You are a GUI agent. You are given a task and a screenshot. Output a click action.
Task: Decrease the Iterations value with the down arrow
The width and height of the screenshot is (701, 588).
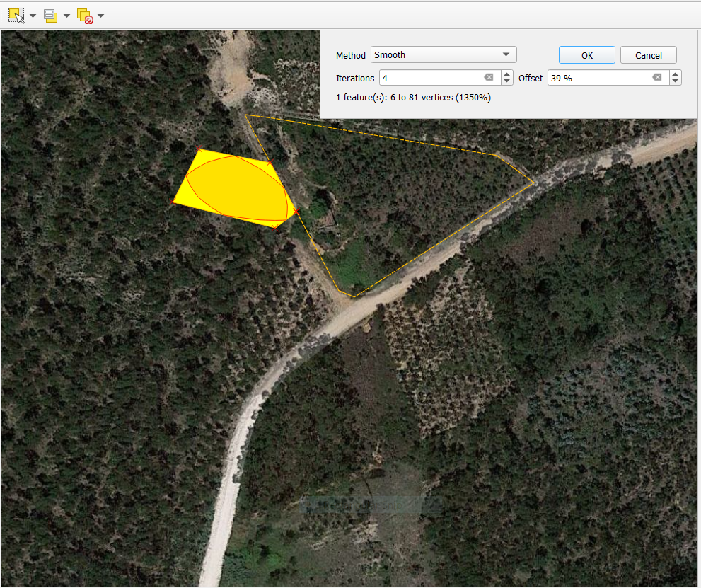[x=506, y=81]
